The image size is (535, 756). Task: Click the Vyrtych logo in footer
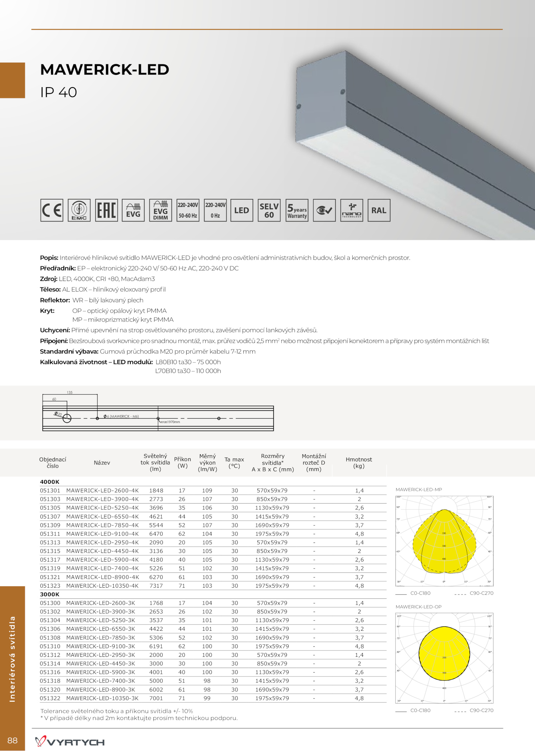70,741
